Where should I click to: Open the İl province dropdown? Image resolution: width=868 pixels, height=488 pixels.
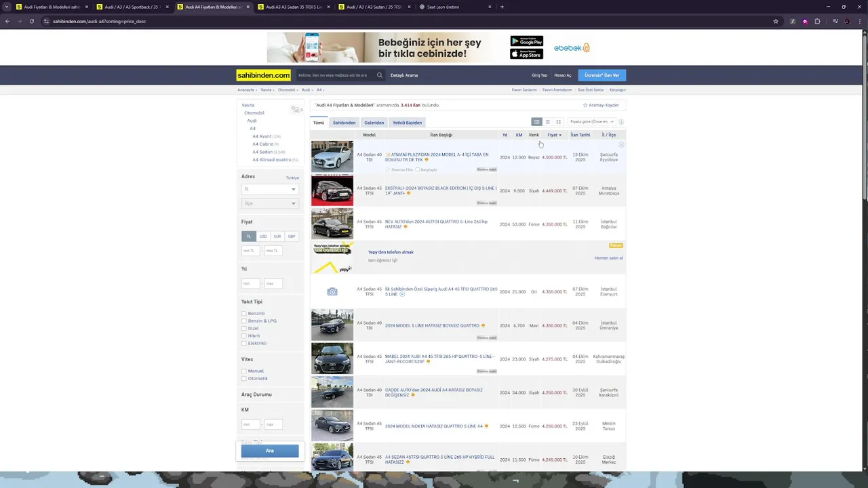point(270,189)
